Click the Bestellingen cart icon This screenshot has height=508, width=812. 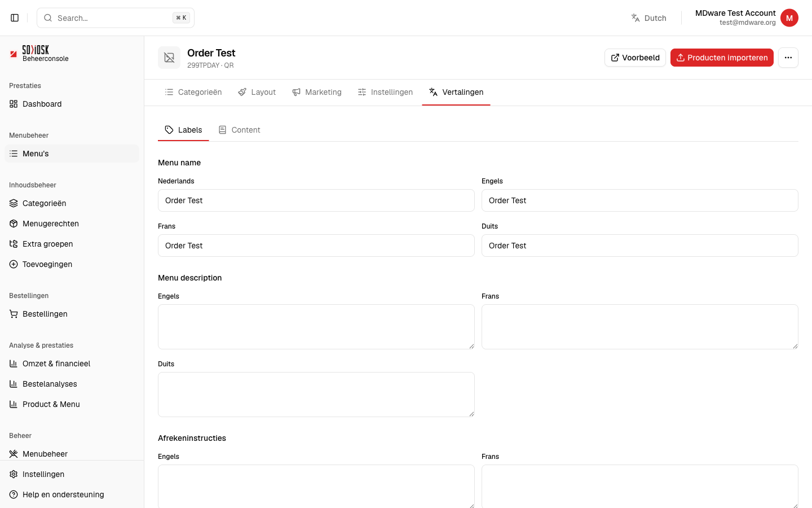pos(14,314)
